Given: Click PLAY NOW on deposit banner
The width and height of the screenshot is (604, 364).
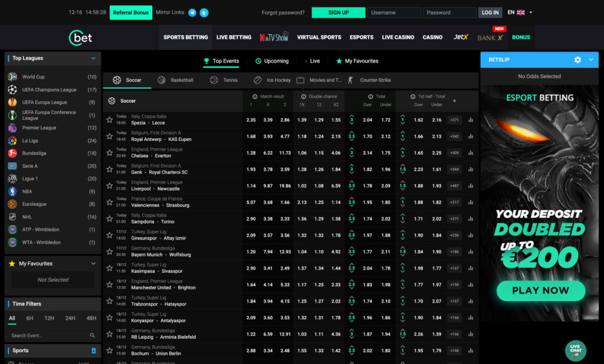Looking at the screenshot, I should tap(541, 290).
